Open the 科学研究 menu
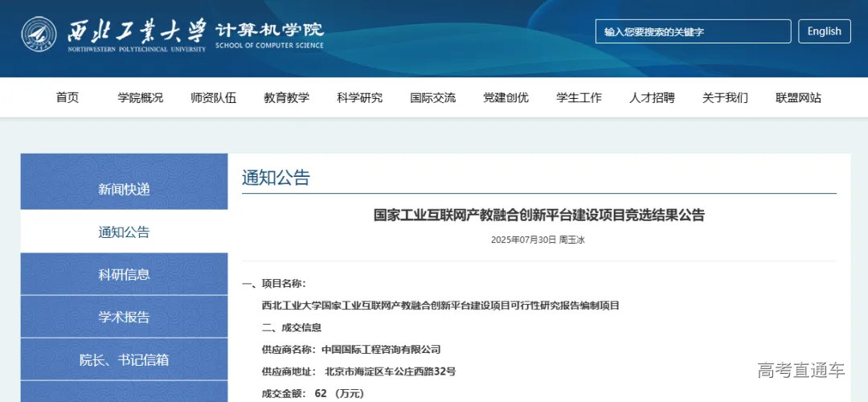This screenshot has width=868, height=402. [360, 98]
